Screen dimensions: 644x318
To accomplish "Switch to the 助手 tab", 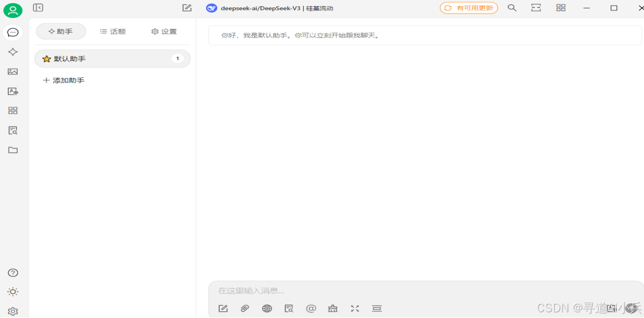I will pyautogui.click(x=61, y=31).
